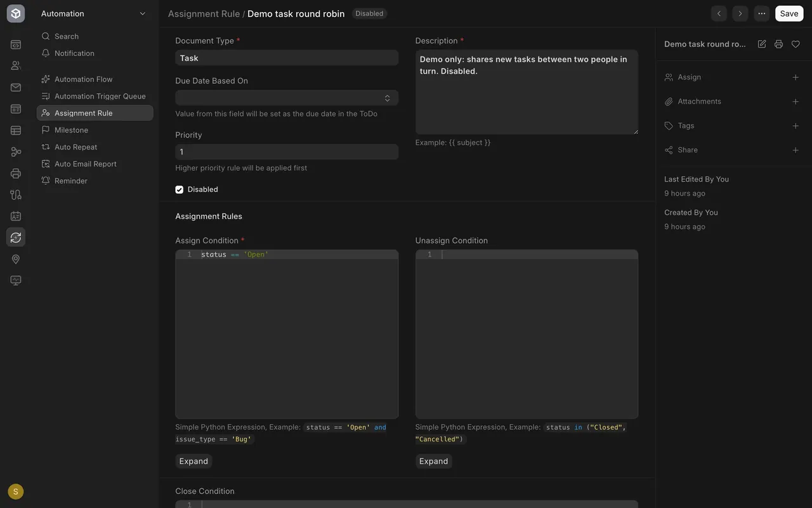Open Auto Repeat in sidebar
The width and height of the screenshot is (812, 508).
tap(95, 147)
